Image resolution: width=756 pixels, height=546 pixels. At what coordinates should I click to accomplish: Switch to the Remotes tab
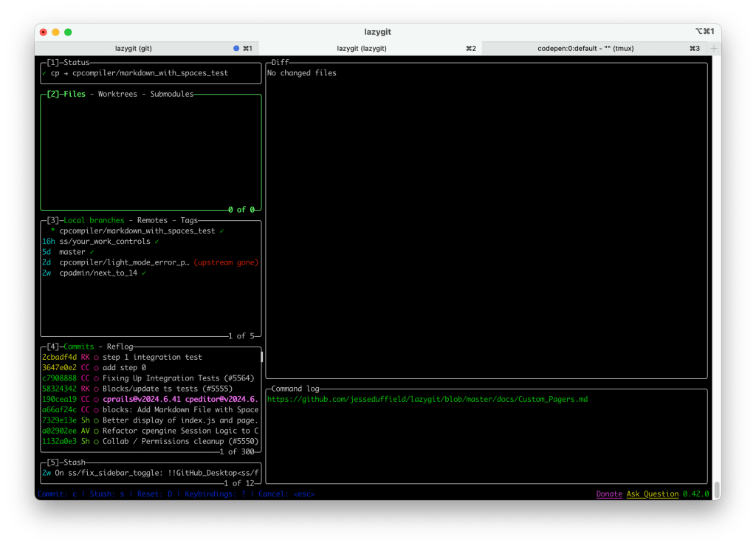[152, 220]
